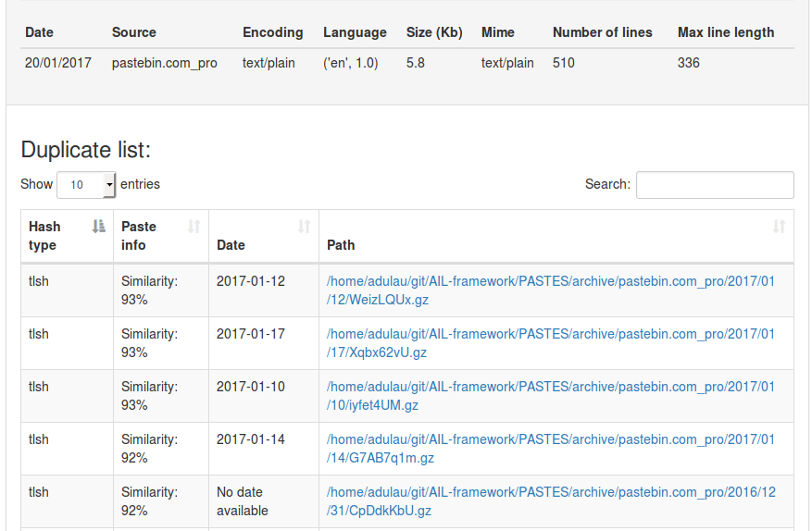Click the Duplicate list heading
The width and height of the screenshot is (812, 531).
[86, 150]
